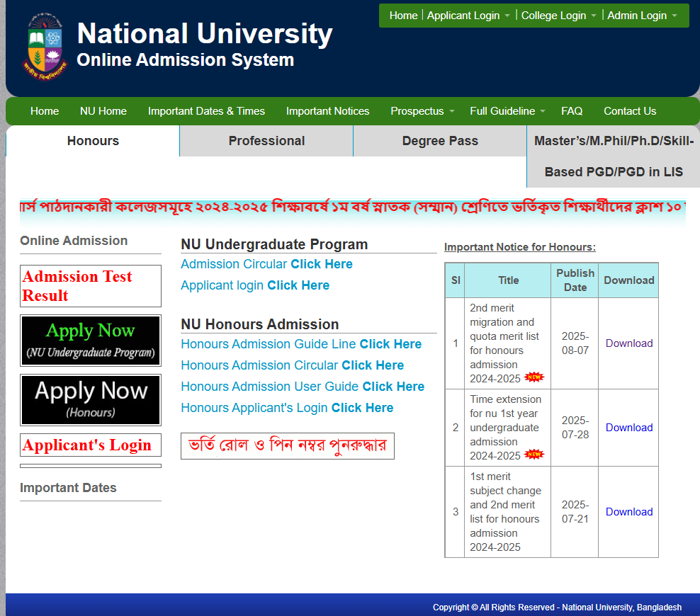Click NEW badge on 2nd merit migration notice
Image resolution: width=700 pixels, height=616 pixels.
pos(534,377)
